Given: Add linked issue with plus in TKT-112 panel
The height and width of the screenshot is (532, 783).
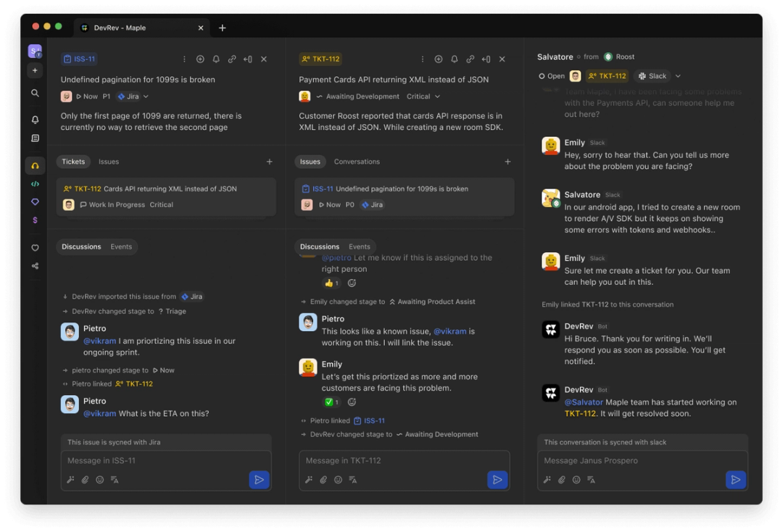Looking at the screenshot, I should point(507,162).
